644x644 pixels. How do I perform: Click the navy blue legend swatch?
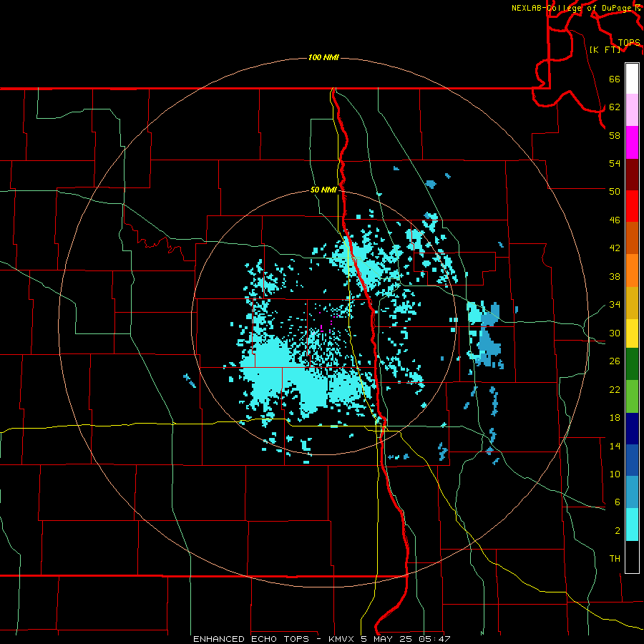pyautogui.click(x=632, y=429)
